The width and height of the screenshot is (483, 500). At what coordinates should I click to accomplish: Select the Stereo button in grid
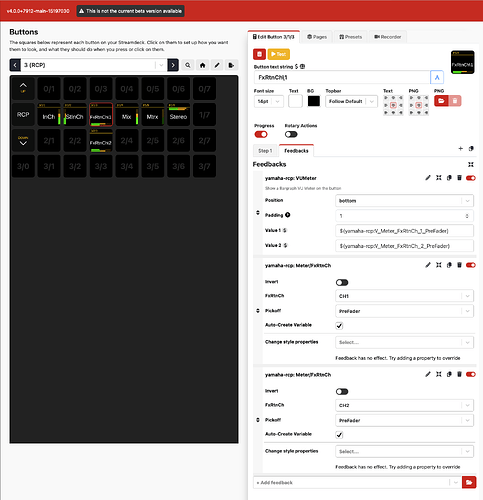(178, 114)
